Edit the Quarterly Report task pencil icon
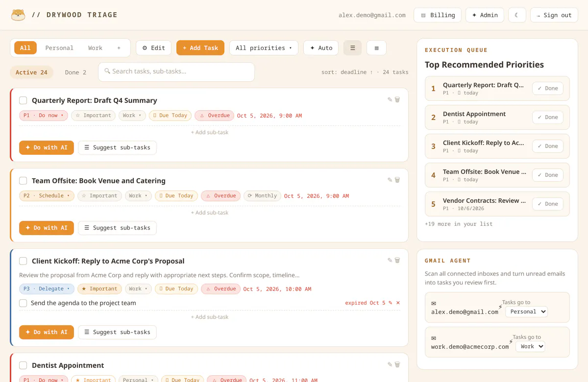 (x=390, y=99)
